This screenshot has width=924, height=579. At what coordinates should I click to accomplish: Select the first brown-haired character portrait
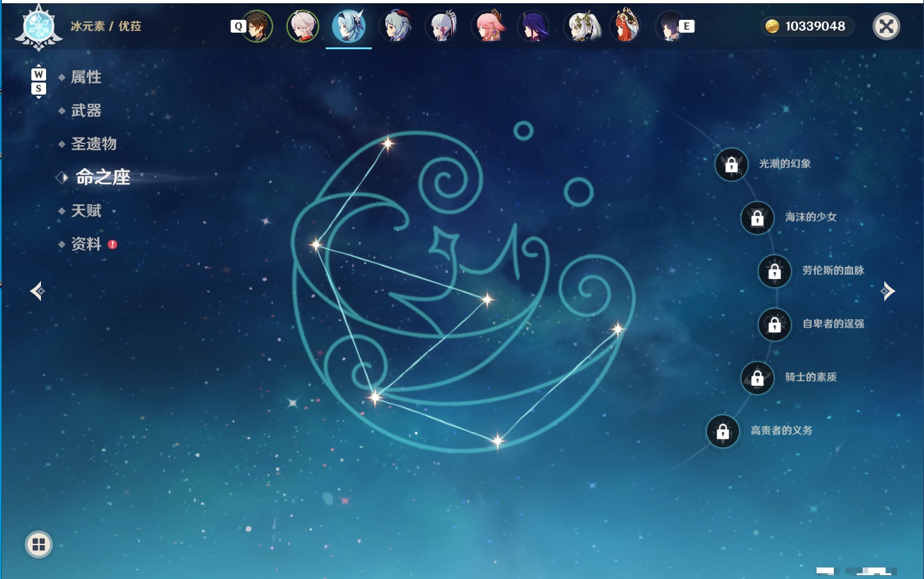point(257,26)
